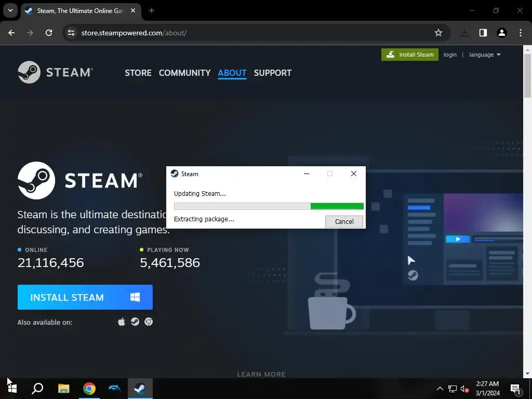
Task: Open the SUPPORT navigation item
Action: click(273, 73)
